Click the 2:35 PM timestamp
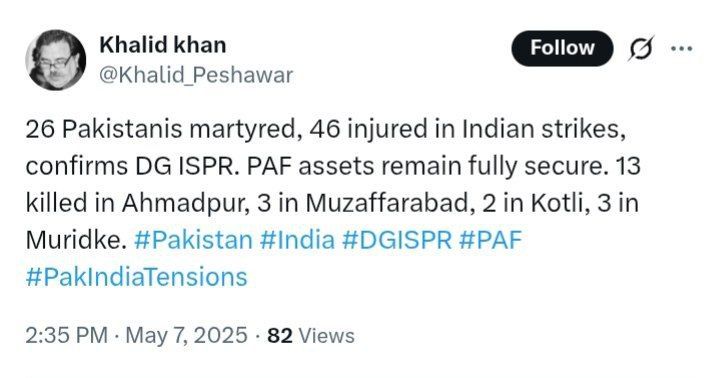This screenshot has height=378, width=720. [x=67, y=335]
